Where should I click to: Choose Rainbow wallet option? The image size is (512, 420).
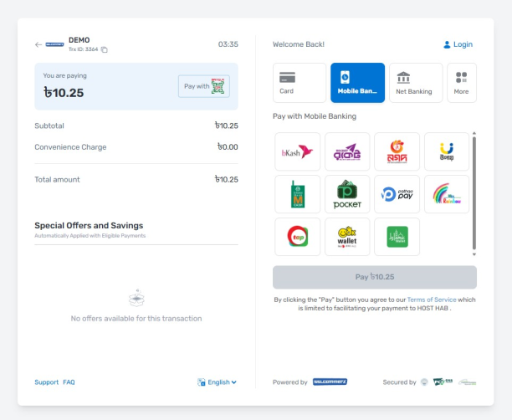[x=447, y=194]
